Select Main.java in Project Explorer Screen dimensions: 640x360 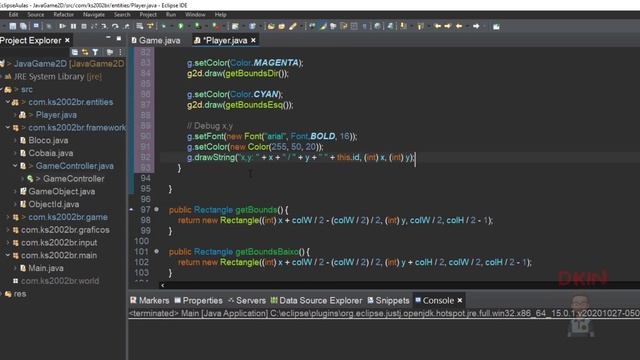46,268
